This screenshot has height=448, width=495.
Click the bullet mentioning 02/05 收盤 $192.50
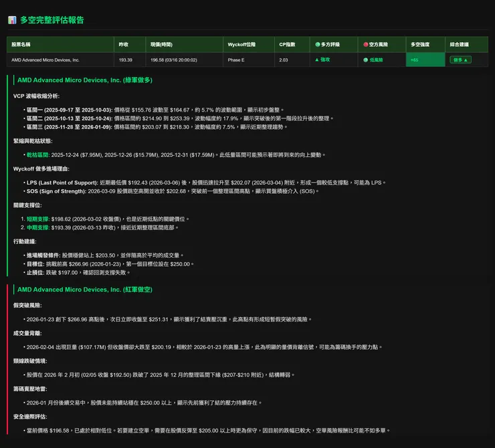coord(159,375)
